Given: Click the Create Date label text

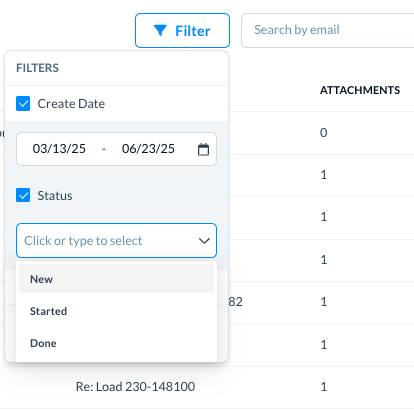Looking at the screenshot, I should pyautogui.click(x=71, y=104).
